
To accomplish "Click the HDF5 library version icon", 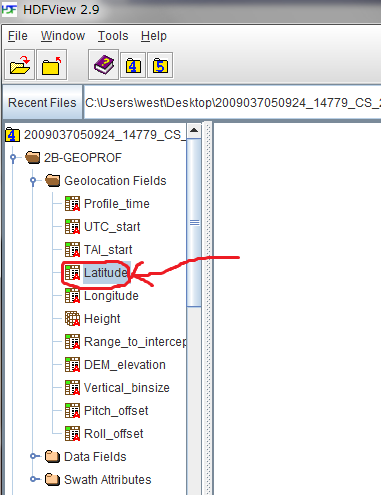I will point(160,65).
